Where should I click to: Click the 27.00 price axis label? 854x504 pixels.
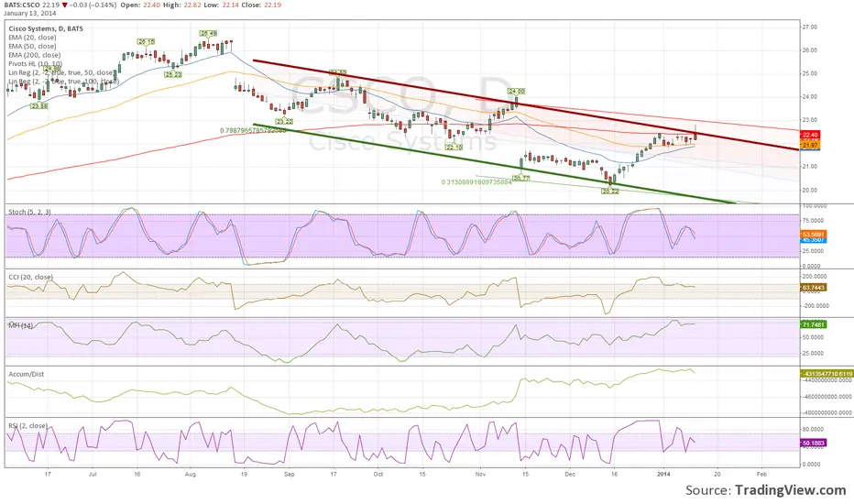(810, 27)
